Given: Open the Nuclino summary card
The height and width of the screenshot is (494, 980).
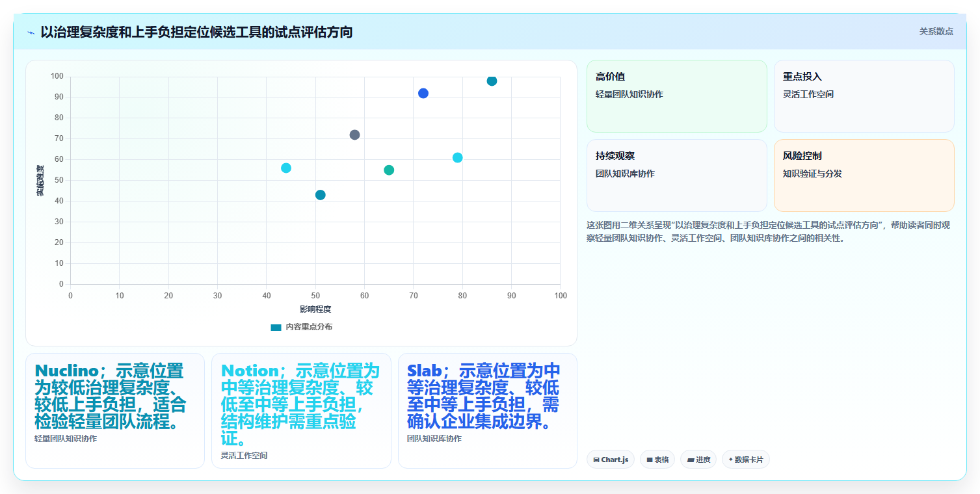Looking at the screenshot, I should coord(115,410).
